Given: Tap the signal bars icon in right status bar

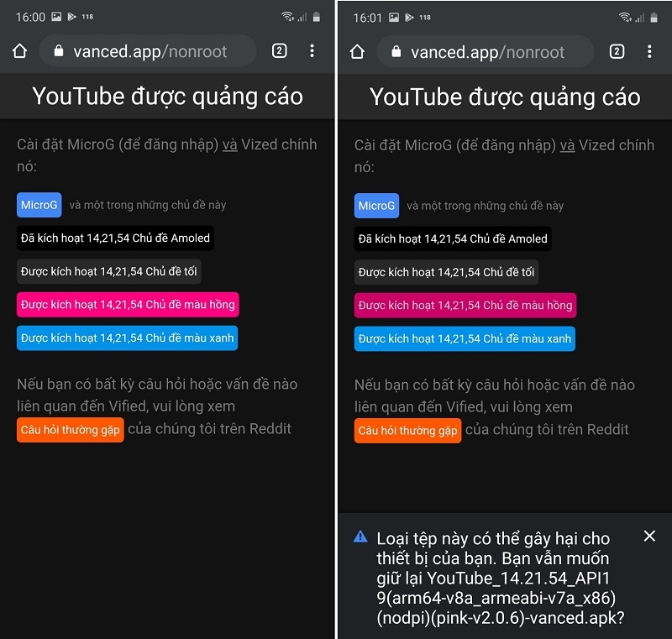Looking at the screenshot, I should pos(640,18).
